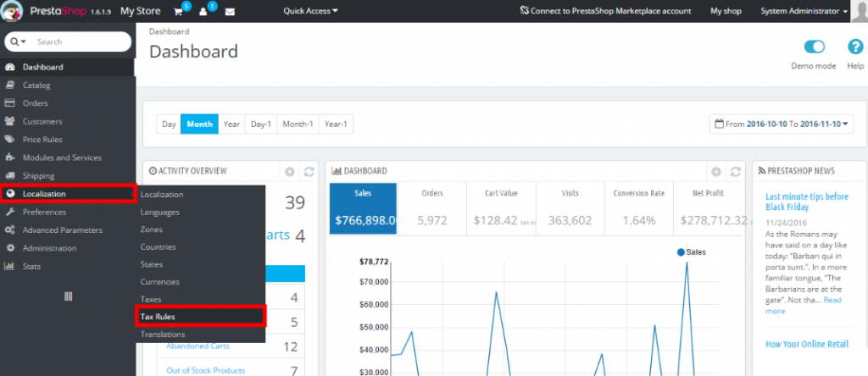Click the Day-1 period button
Screen dimensions: 868x376
261,124
